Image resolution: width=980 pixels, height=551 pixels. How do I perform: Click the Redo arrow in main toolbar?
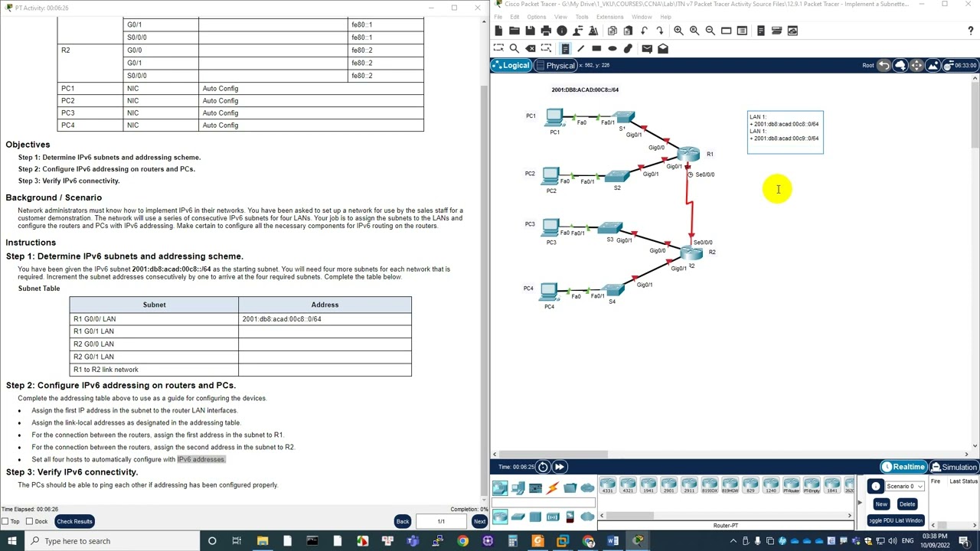(660, 31)
